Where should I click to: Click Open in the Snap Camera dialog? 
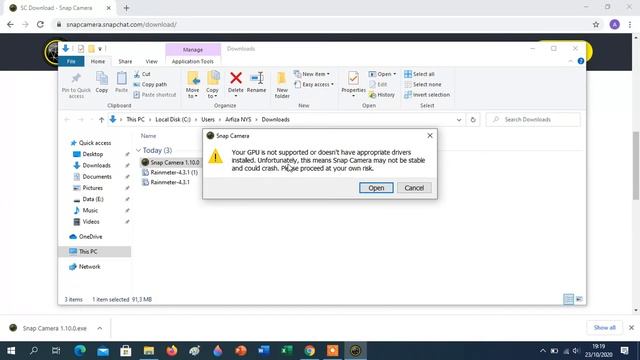click(376, 188)
